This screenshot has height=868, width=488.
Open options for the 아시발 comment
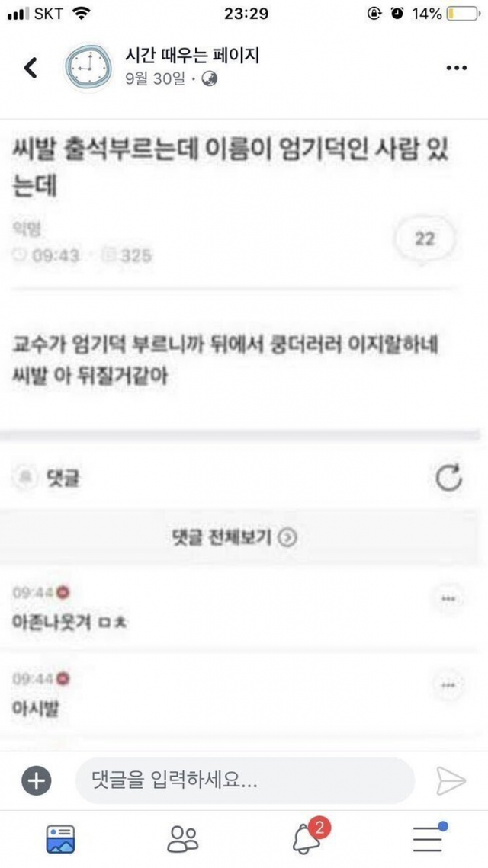pyautogui.click(x=448, y=685)
